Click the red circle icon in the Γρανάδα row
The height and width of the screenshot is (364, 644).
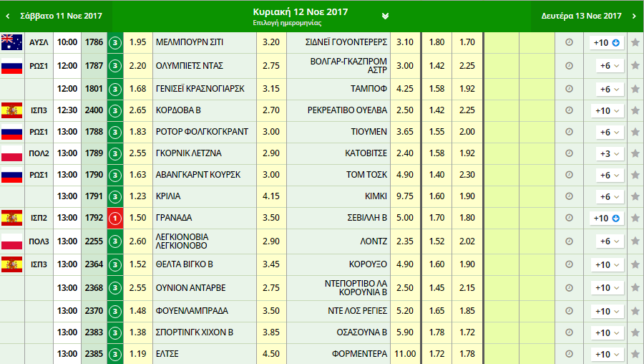point(114,218)
